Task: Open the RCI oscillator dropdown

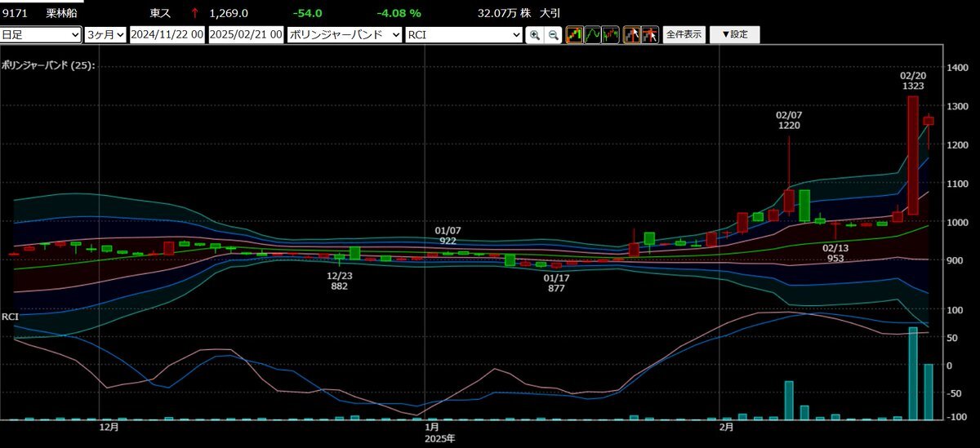Action: pyautogui.click(x=464, y=35)
